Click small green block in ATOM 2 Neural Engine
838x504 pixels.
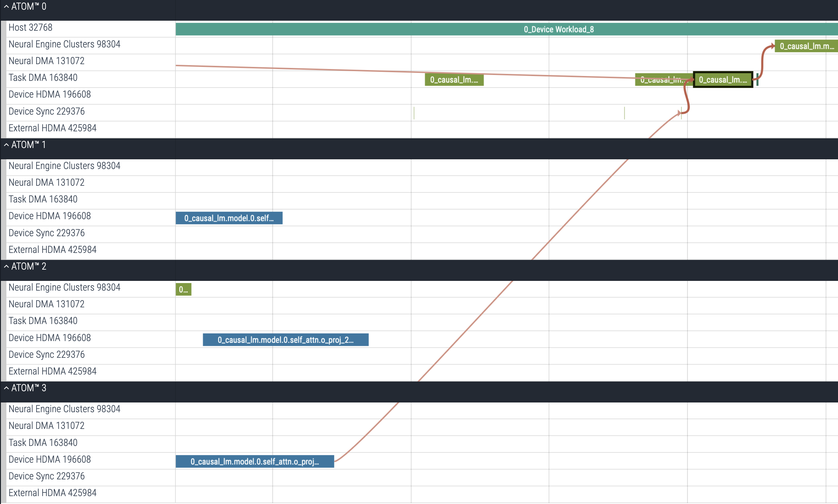[183, 289]
